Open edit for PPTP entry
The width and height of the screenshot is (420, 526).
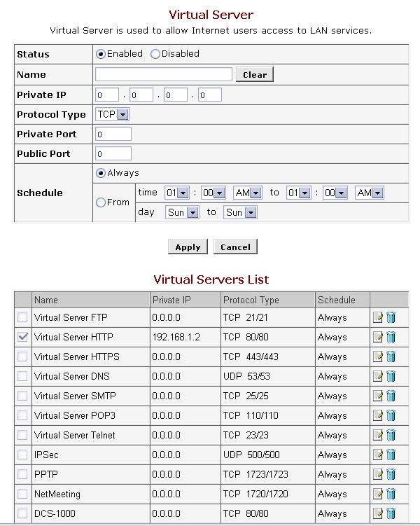click(x=377, y=475)
